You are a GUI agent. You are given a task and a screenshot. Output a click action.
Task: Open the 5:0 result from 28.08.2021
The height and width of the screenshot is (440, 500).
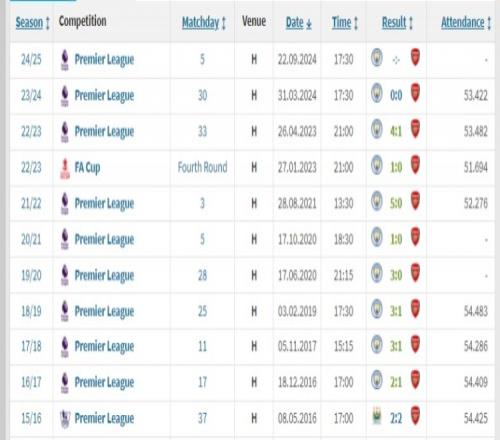(x=396, y=203)
